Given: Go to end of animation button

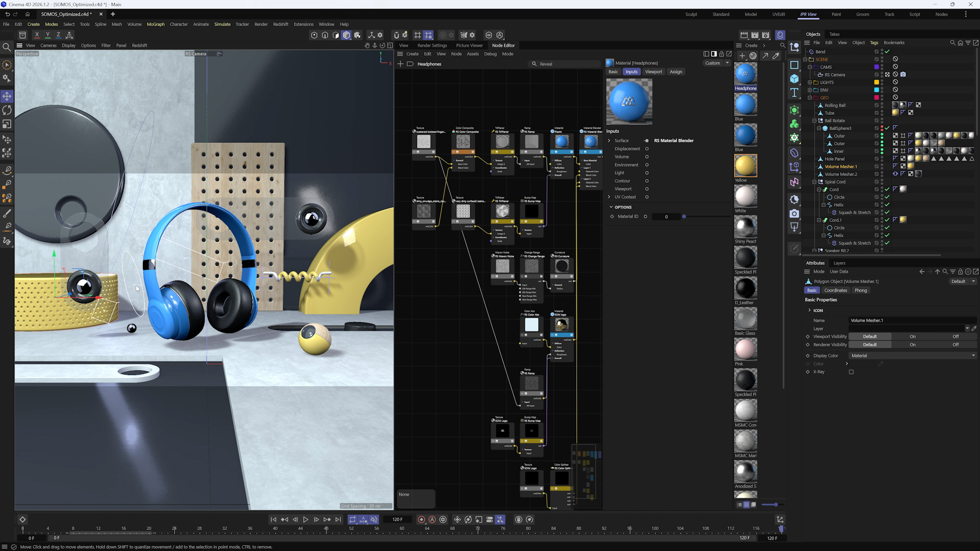Looking at the screenshot, I should tap(338, 519).
